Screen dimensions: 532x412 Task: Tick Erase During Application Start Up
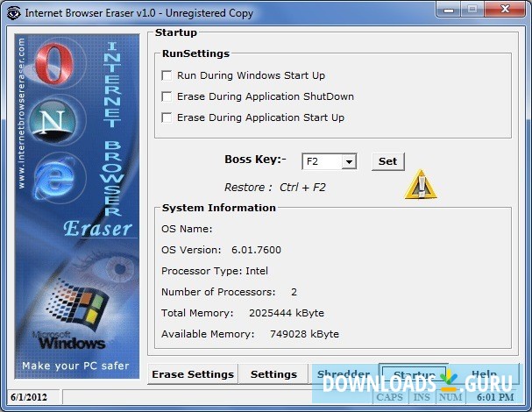[167, 117]
